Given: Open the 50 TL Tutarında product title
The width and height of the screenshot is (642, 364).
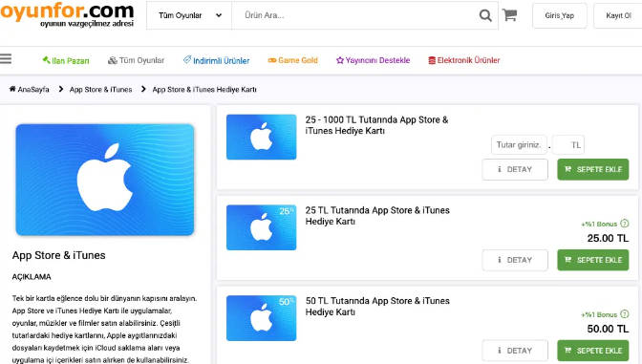Looking at the screenshot, I should (x=377, y=307).
